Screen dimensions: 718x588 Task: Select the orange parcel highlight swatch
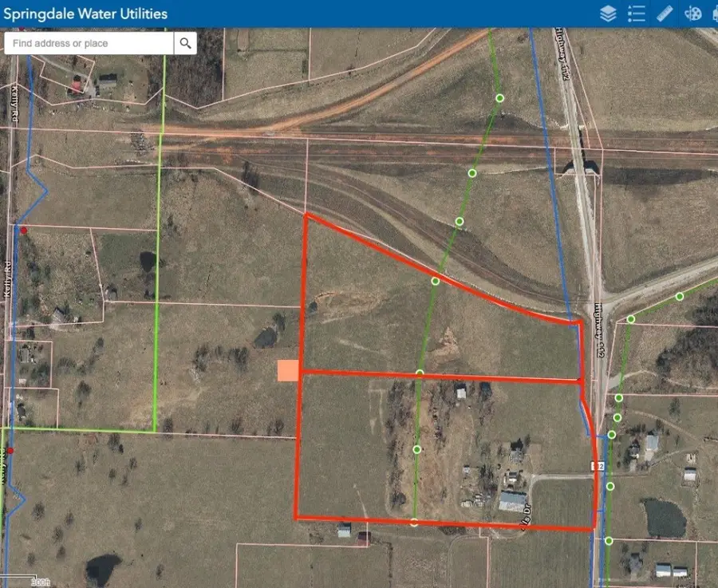pos(289,370)
